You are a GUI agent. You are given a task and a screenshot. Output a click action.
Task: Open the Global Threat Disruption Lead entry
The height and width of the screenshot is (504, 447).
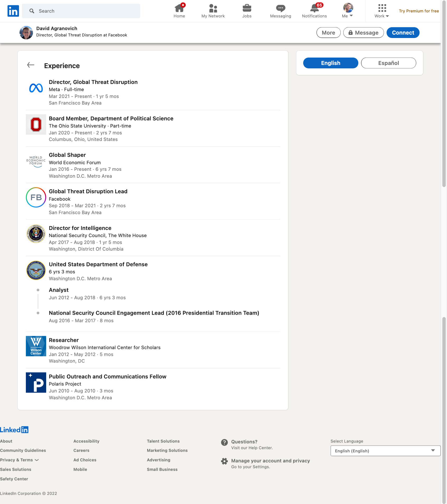pos(88,191)
